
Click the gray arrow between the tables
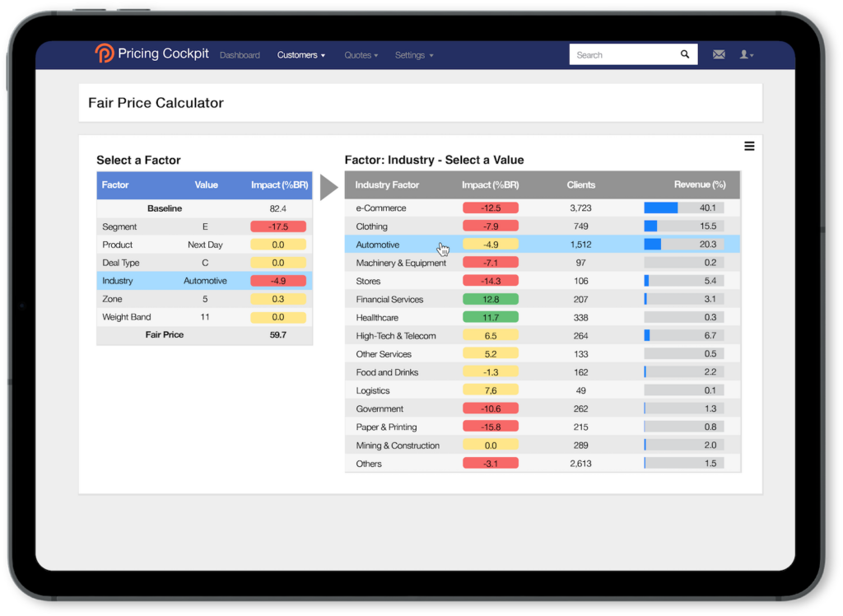pos(328,187)
